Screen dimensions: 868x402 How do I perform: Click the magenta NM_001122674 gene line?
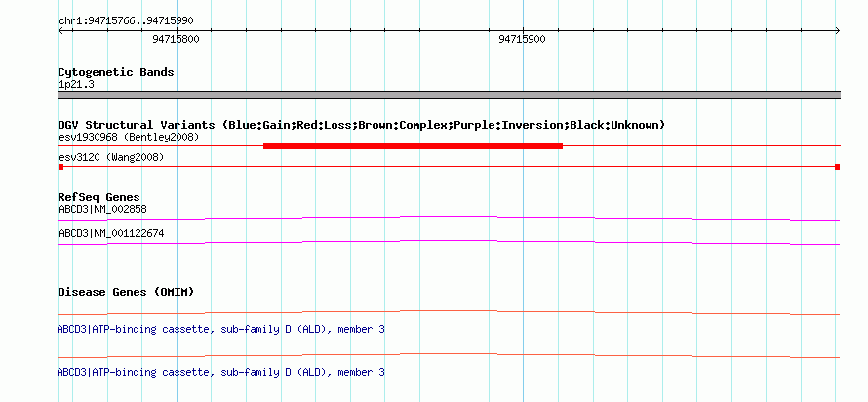pos(449,241)
